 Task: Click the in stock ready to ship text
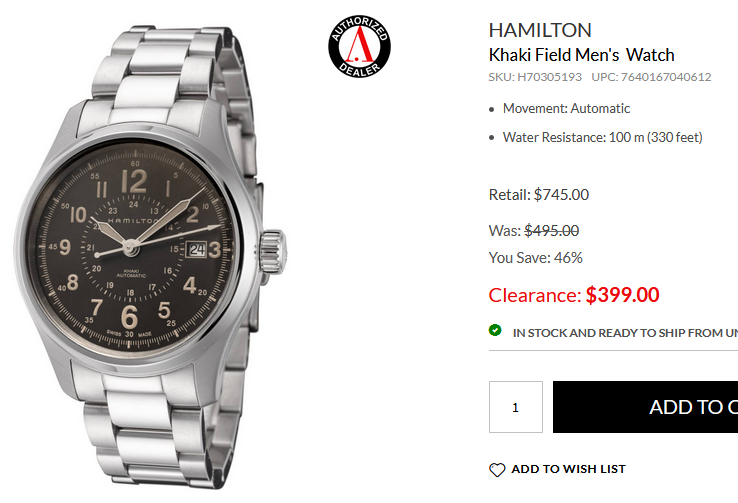(x=625, y=333)
